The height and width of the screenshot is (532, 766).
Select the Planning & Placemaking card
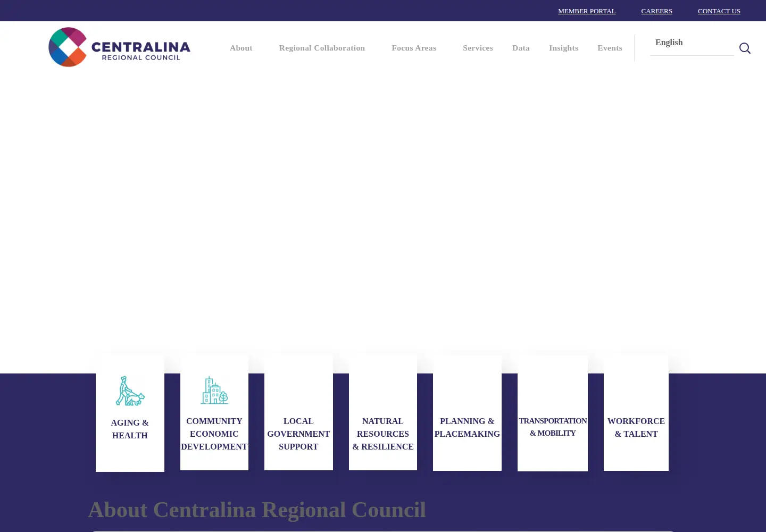(467, 413)
